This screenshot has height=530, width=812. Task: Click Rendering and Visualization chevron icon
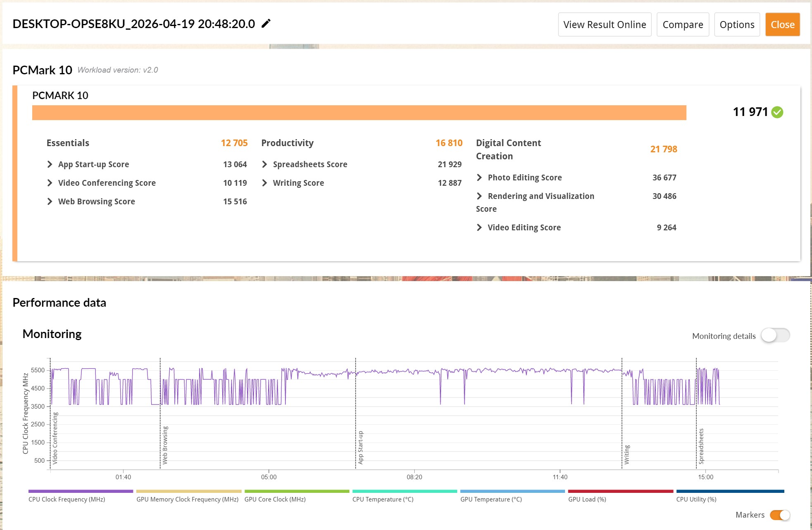[480, 196]
